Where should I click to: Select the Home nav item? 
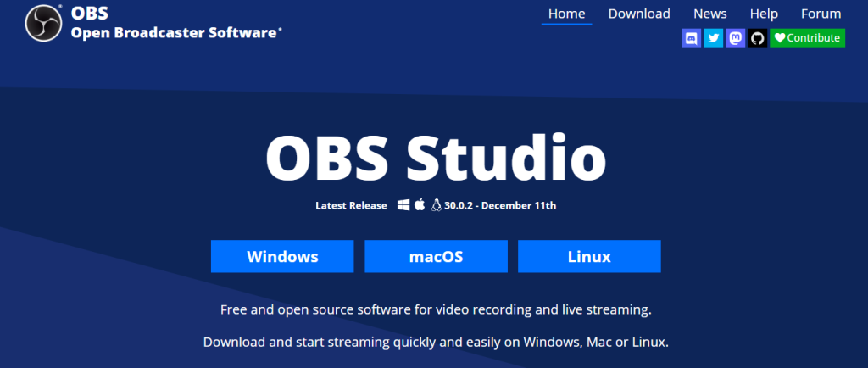coord(566,14)
